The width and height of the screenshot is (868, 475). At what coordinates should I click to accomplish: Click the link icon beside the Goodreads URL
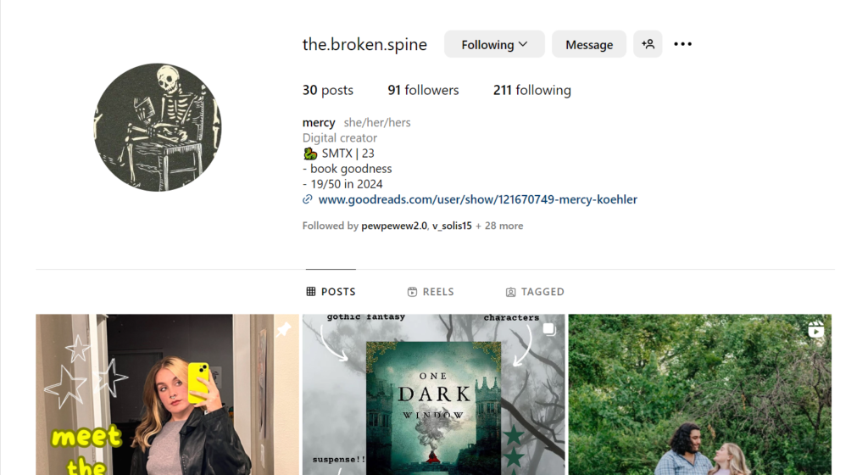(x=307, y=199)
